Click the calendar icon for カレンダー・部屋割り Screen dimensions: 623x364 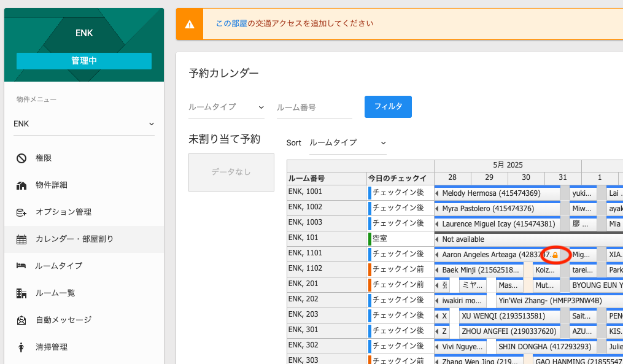click(21, 239)
